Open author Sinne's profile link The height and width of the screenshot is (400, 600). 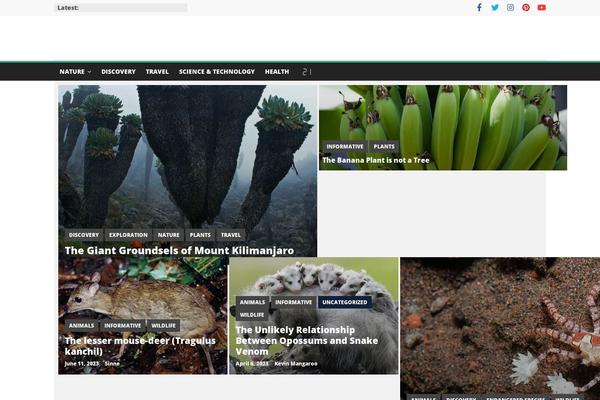point(112,364)
